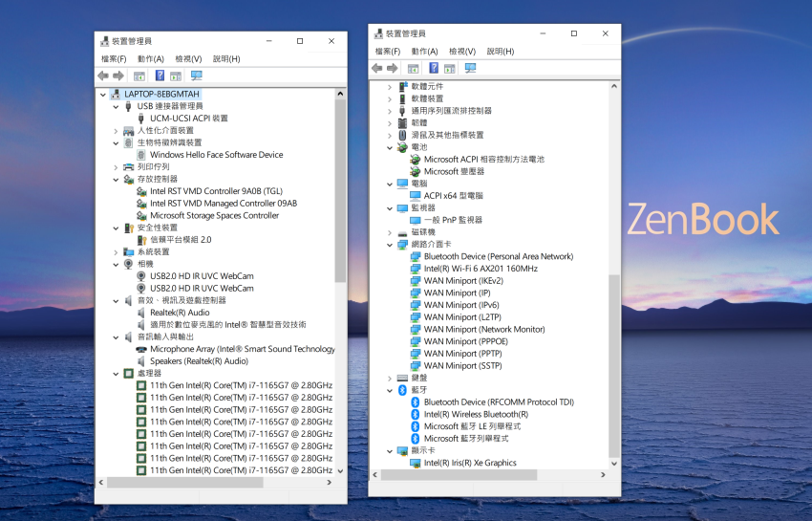812x521 pixels.
Task: Click 信賴平台模組 2.0 security icon
Action: coord(141,240)
